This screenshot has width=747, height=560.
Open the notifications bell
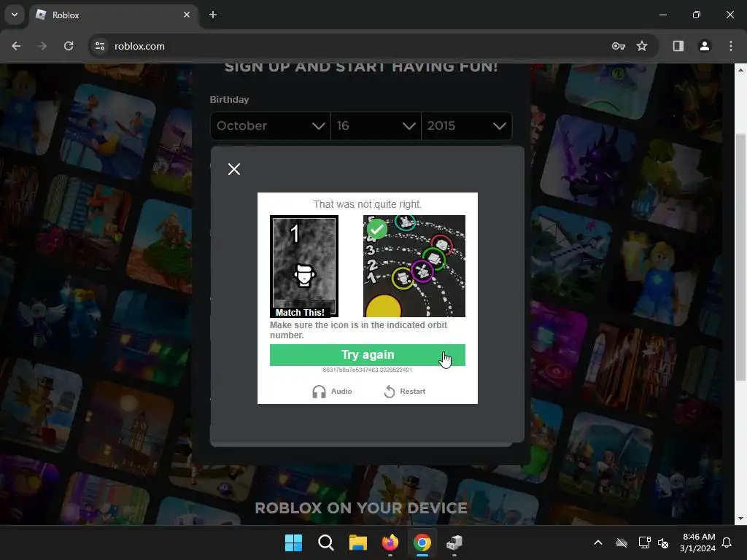coord(727,542)
